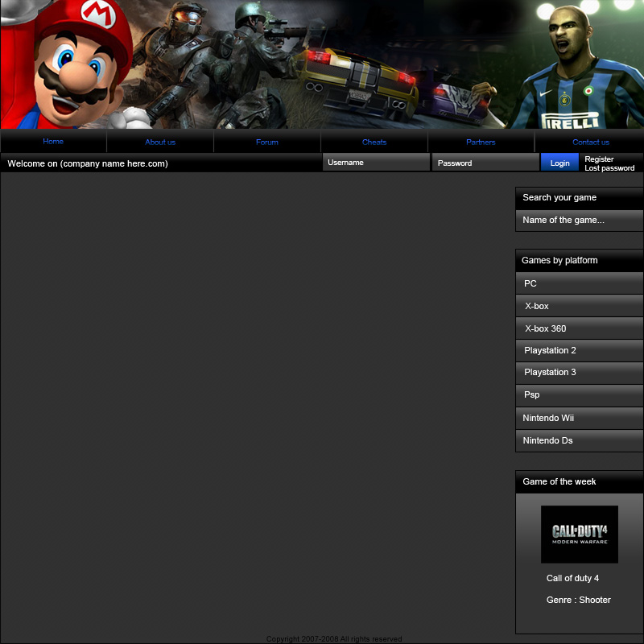Show Playstation 3 games

579,373
